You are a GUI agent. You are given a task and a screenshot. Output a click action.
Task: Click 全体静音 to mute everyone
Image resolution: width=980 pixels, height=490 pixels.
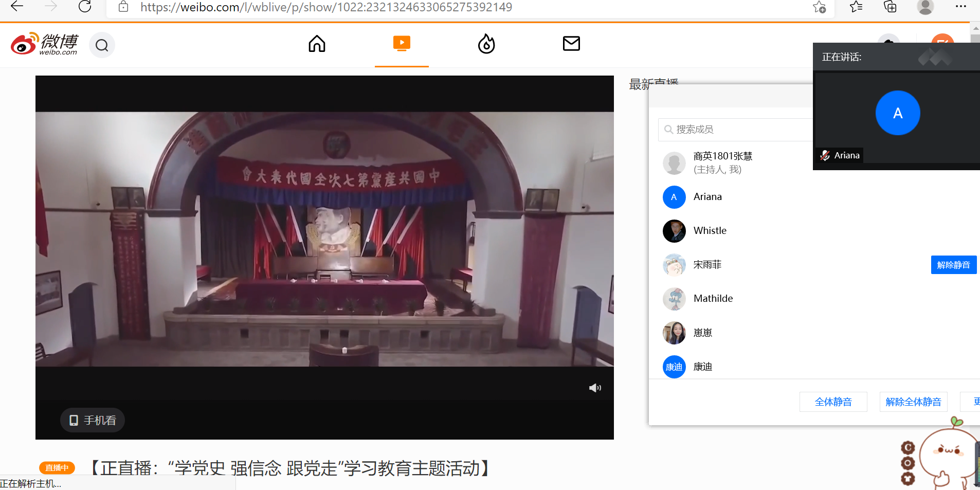tap(833, 402)
